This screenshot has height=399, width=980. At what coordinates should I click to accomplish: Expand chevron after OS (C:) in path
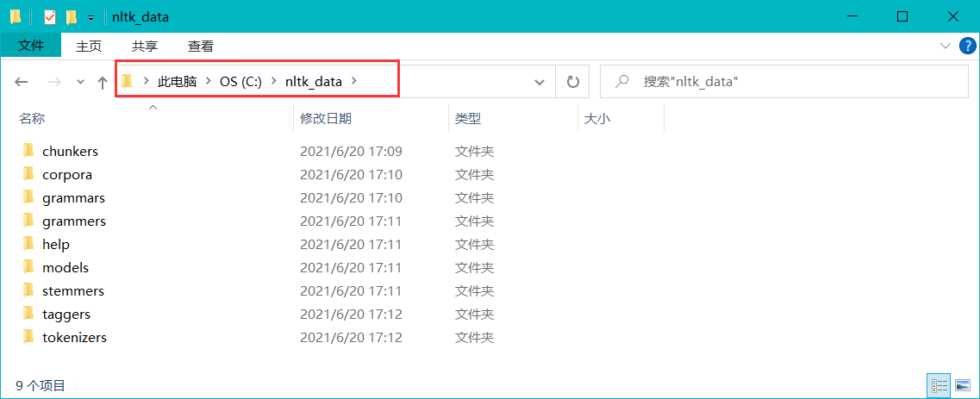(274, 81)
